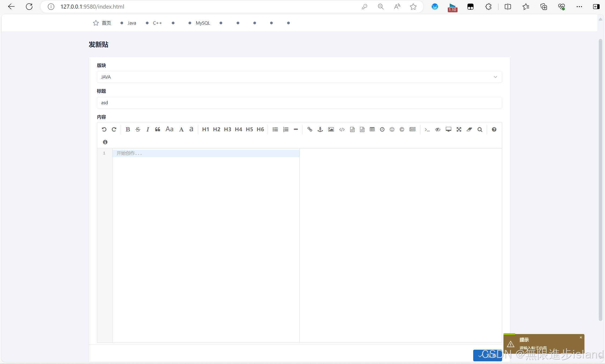
Task: Insert an unordered list
Action: (x=275, y=129)
